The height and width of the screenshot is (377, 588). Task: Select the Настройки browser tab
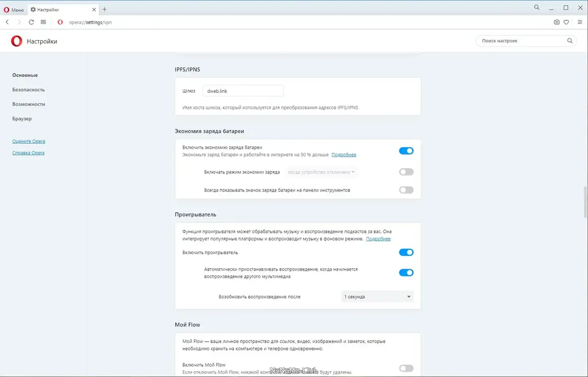point(63,10)
